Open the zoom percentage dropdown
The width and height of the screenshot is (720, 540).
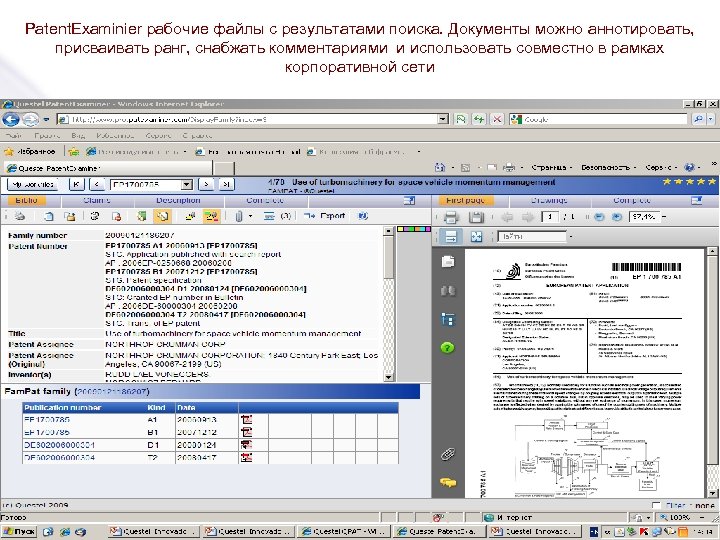664,217
